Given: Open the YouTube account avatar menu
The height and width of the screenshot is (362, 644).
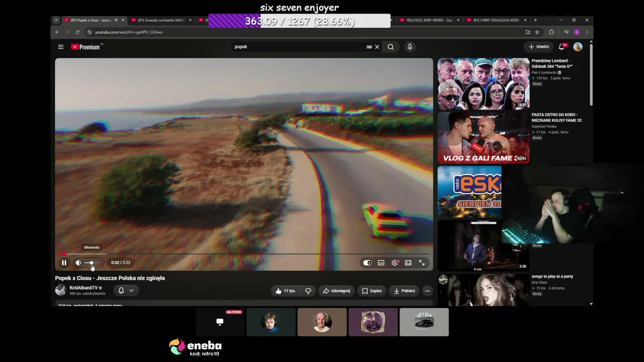Looking at the screenshot, I should [578, 47].
